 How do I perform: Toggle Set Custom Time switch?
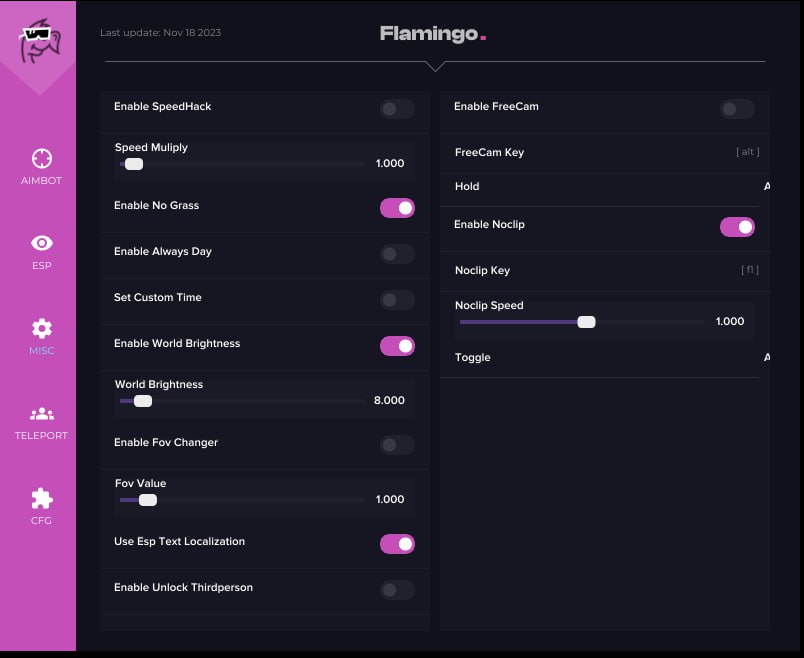[x=397, y=300]
